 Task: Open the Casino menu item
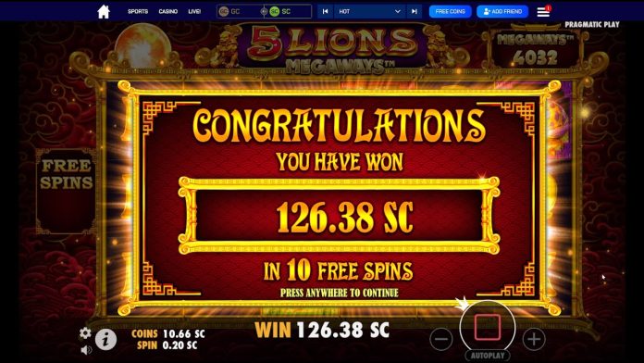point(168,11)
